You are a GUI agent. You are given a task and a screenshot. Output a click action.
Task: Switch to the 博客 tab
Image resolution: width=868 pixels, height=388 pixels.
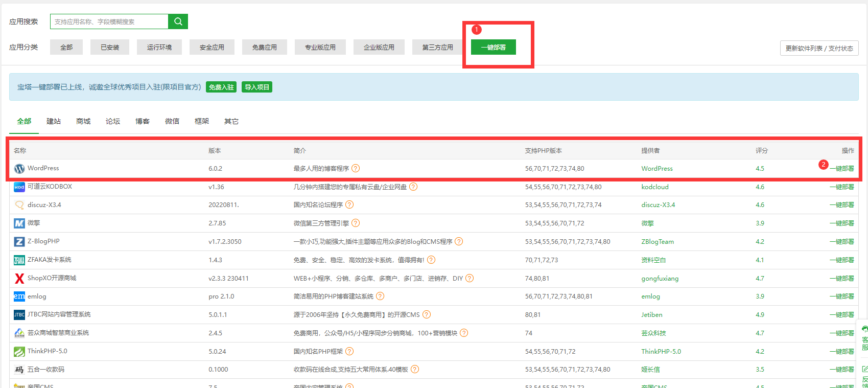pos(143,121)
